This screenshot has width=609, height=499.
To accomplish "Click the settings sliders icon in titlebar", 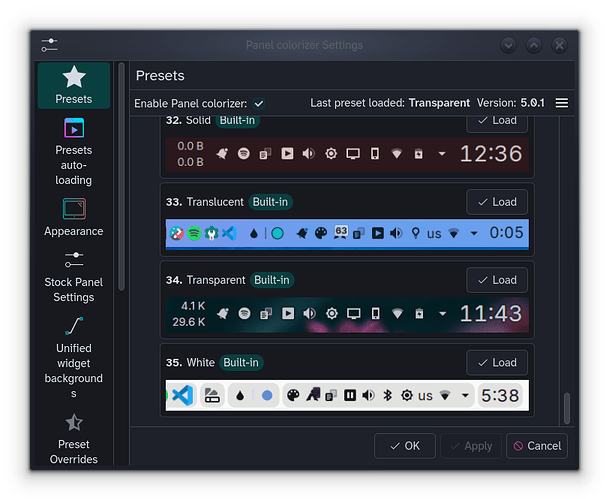I will [50, 45].
